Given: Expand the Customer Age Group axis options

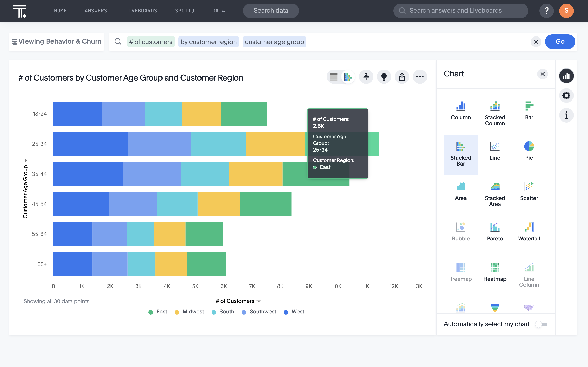Looking at the screenshot, I should click(26, 160).
